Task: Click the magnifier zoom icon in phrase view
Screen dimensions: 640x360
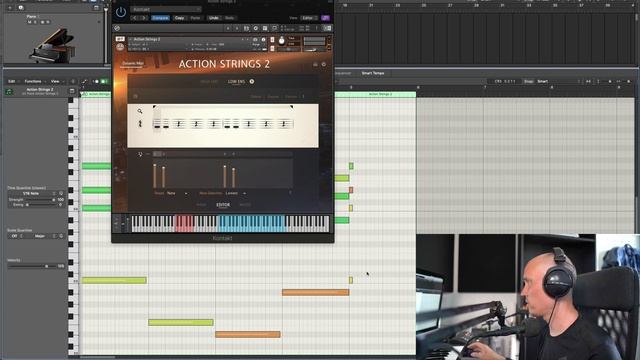Action: click(x=140, y=111)
